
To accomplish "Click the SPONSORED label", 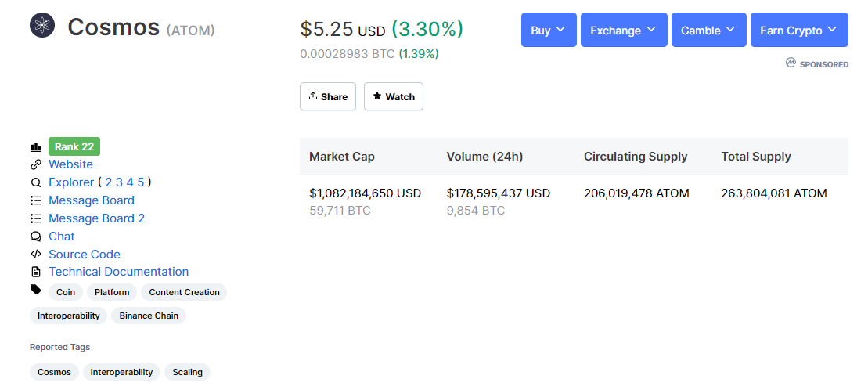I will (x=824, y=64).
